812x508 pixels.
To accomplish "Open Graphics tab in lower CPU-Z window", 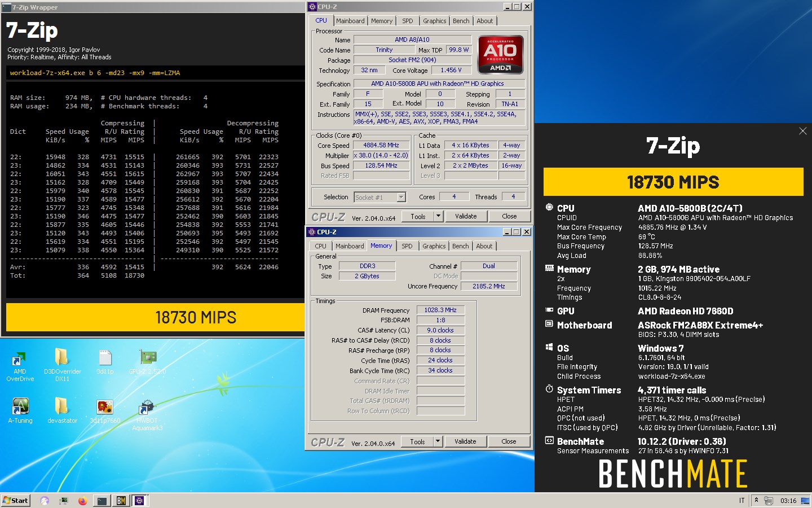I will [x=434, y=246].
